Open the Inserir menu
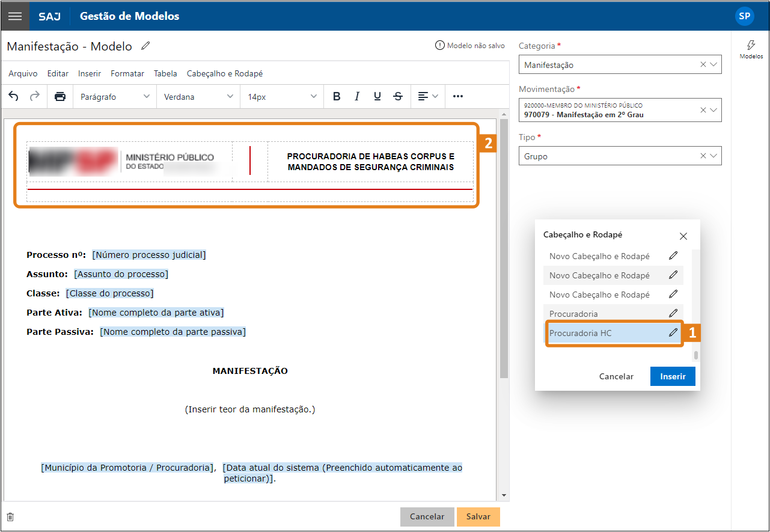 tap(90, 73)
